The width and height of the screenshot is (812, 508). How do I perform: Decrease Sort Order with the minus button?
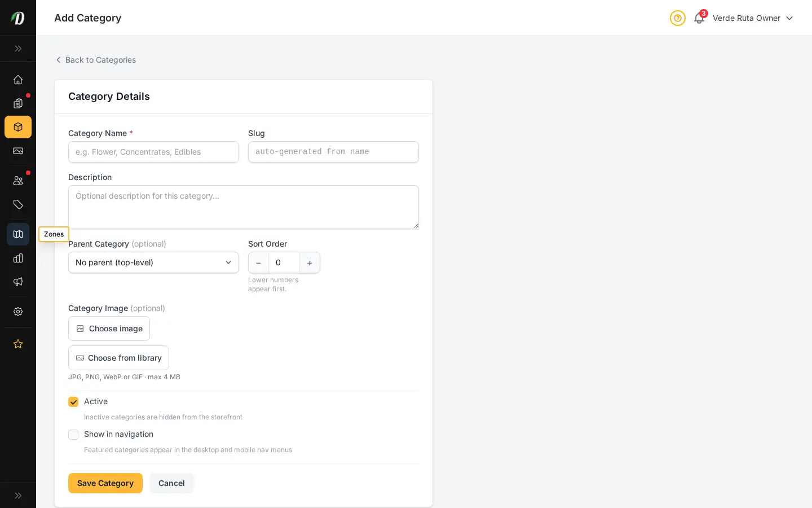[x=258, y=262]
